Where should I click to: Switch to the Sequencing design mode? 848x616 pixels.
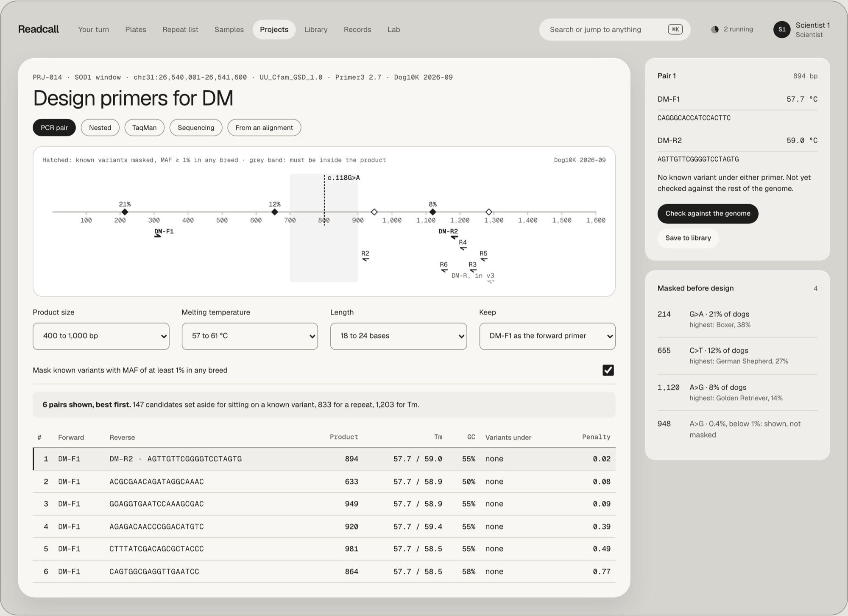tap(196, 128)
